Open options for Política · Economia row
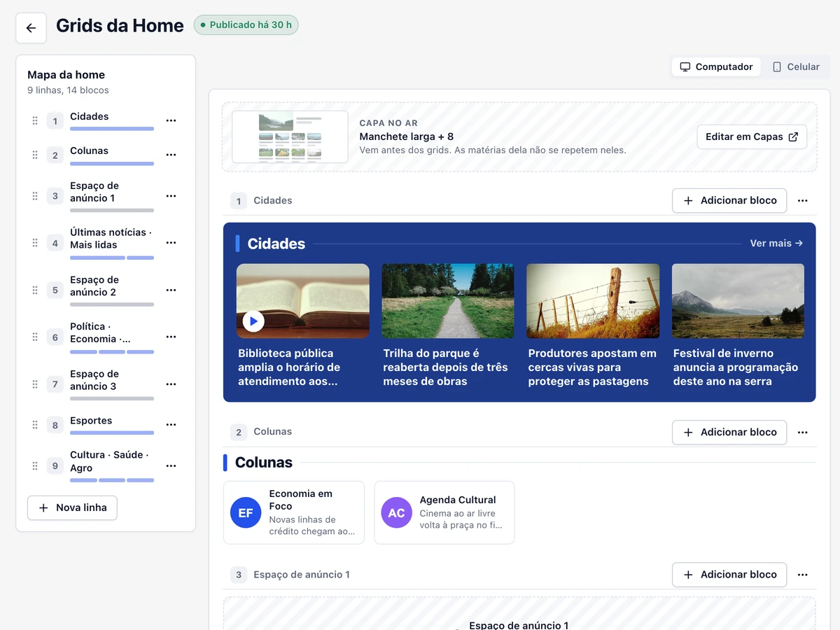840x630 pixels. [x=171, y=337]
